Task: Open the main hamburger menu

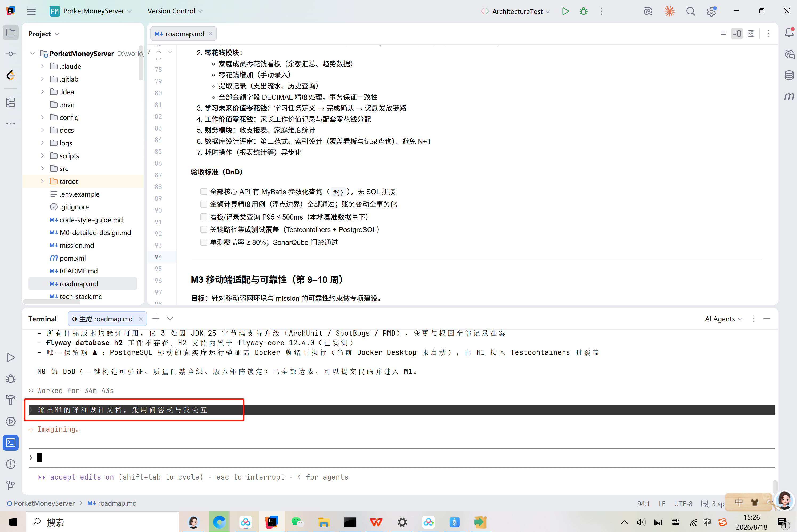Action: (31, 11)
